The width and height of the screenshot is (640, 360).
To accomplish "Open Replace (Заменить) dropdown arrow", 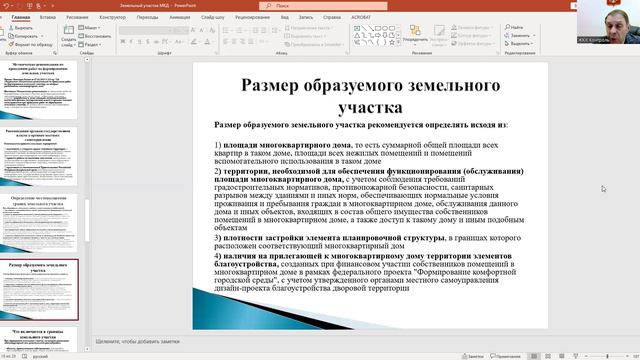I will pos(534,36).
